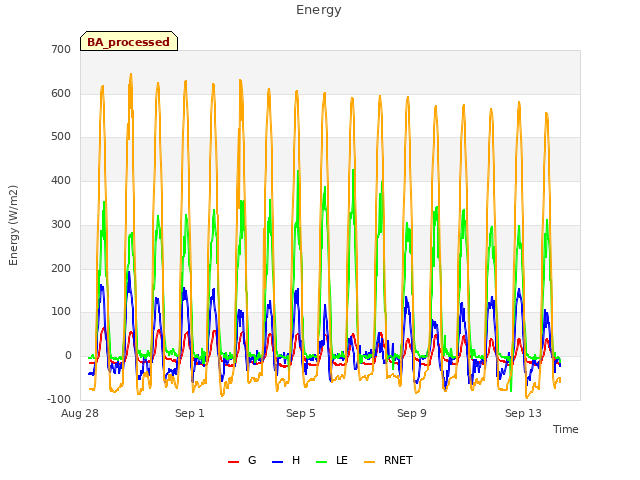Click the 500 y-axis tick label
The height and width of the screenshot is (480, 640).
(61, 137)
